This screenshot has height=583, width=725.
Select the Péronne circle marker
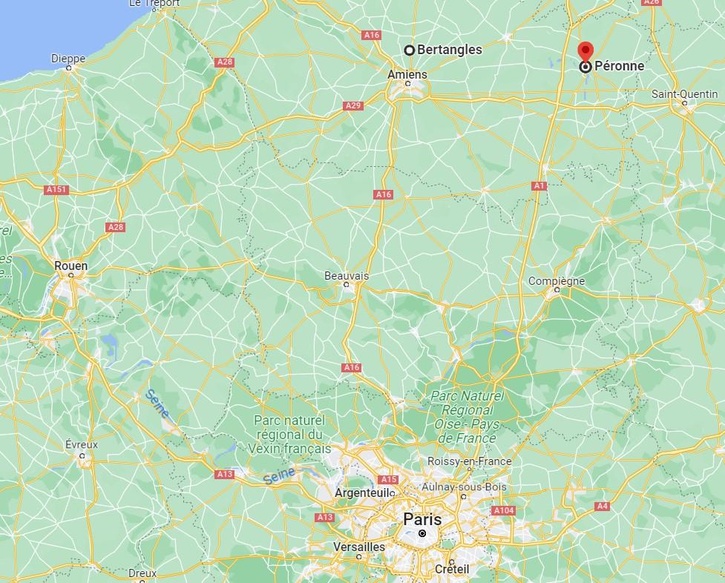[586, 67]
